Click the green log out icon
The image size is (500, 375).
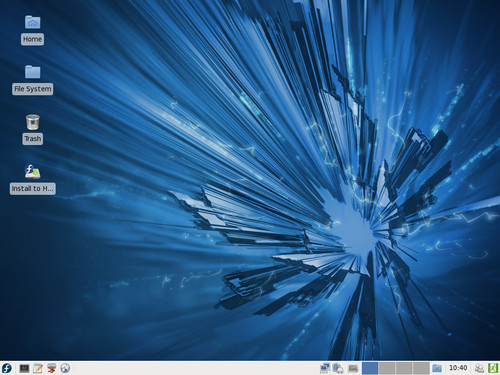(x=493, y=368)
